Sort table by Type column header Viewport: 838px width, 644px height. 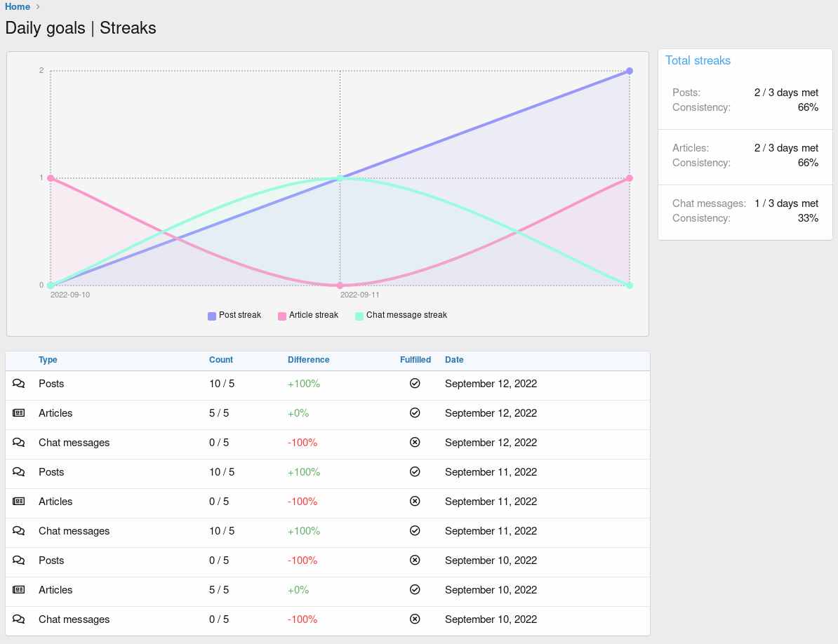48,360
